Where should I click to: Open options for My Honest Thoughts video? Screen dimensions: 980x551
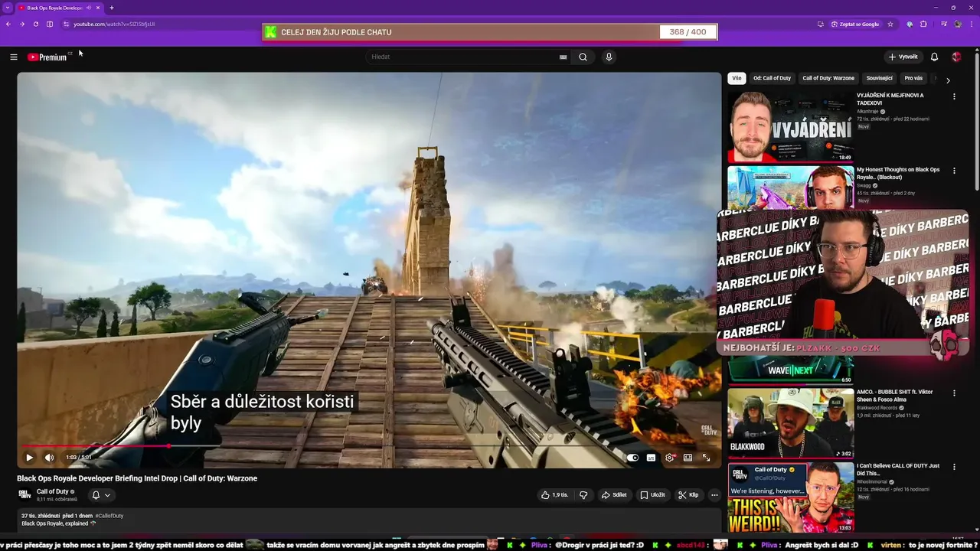click(954, 171)
